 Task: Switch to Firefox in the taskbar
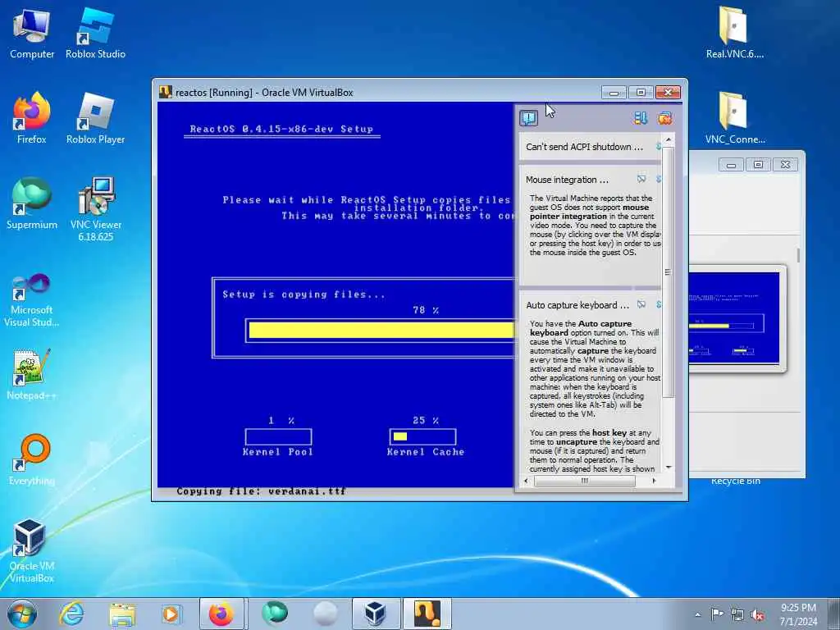[x=221, y=614]
